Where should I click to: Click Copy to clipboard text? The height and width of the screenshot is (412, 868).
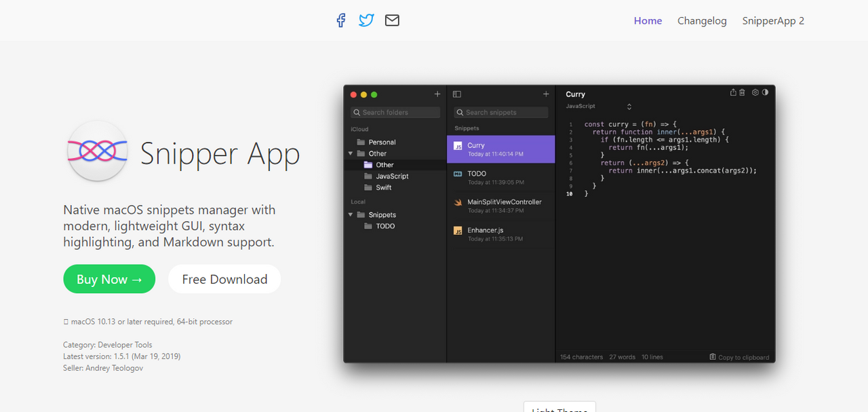coord(744,357)
